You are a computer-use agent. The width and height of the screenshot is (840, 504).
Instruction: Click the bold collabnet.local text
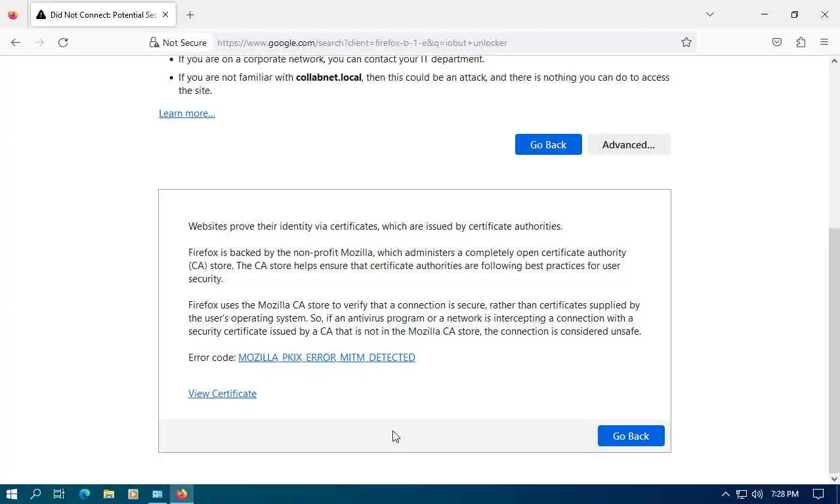click(329, 77)
